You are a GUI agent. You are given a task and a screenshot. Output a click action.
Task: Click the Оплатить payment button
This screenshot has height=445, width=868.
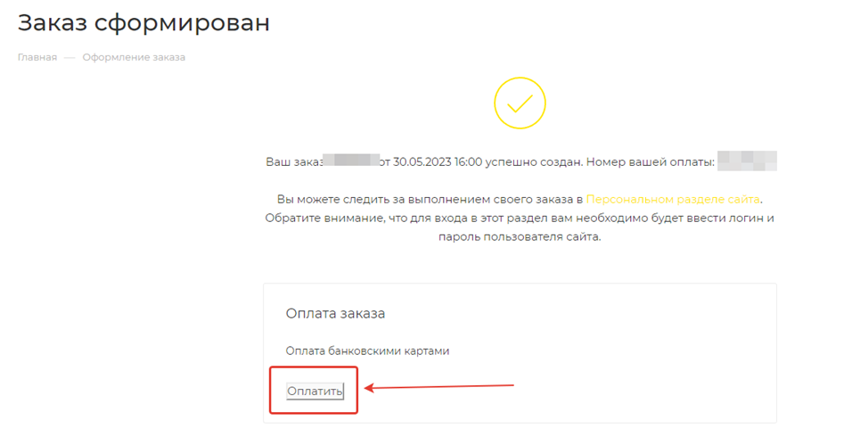(x=315, y=391)
